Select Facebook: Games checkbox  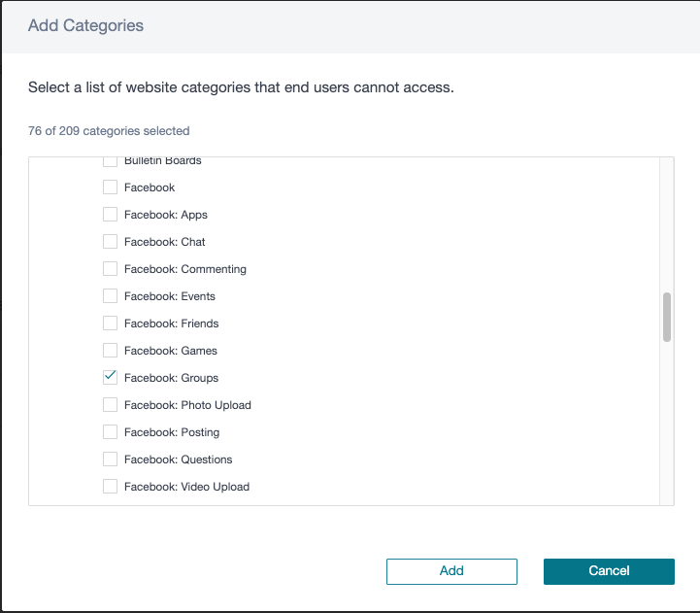(111, 351)
